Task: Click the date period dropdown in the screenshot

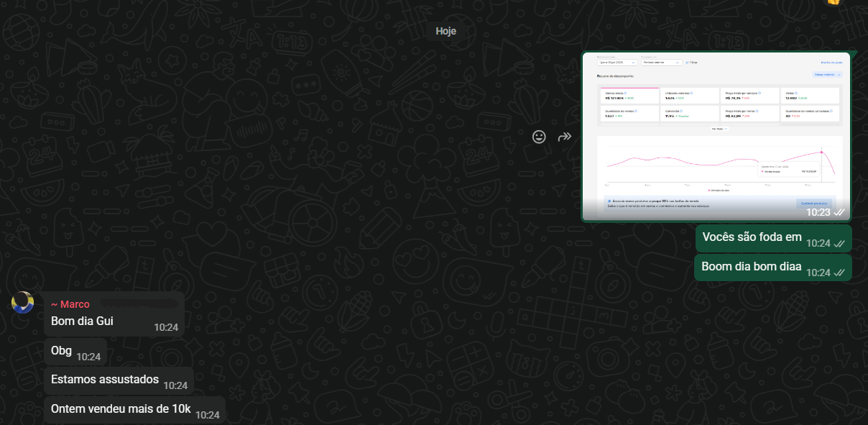Action: coord(617,63)
